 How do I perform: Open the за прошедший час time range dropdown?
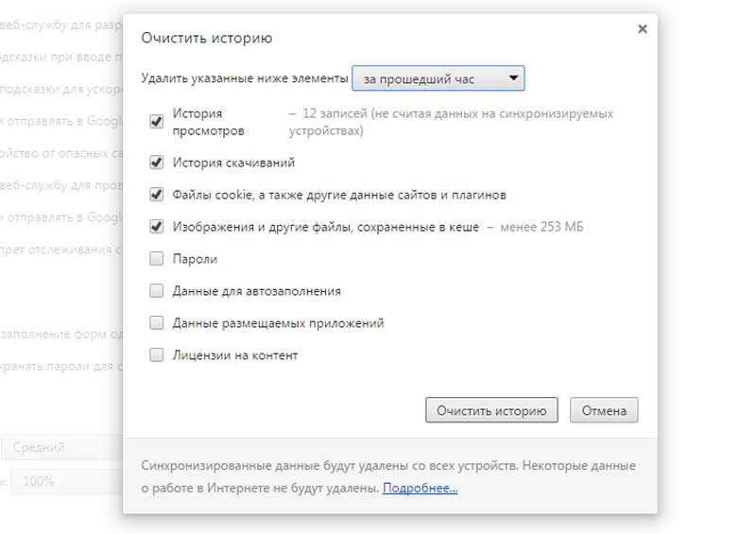(x=438, y=78)
